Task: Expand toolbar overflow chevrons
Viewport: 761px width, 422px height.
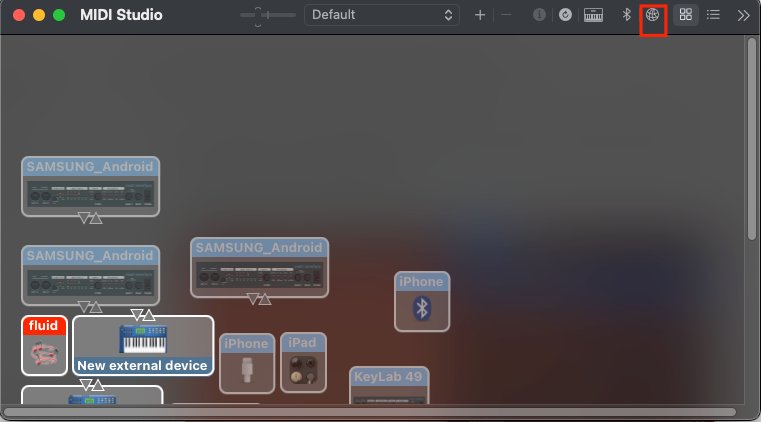Action: click(x=743, y=15)
